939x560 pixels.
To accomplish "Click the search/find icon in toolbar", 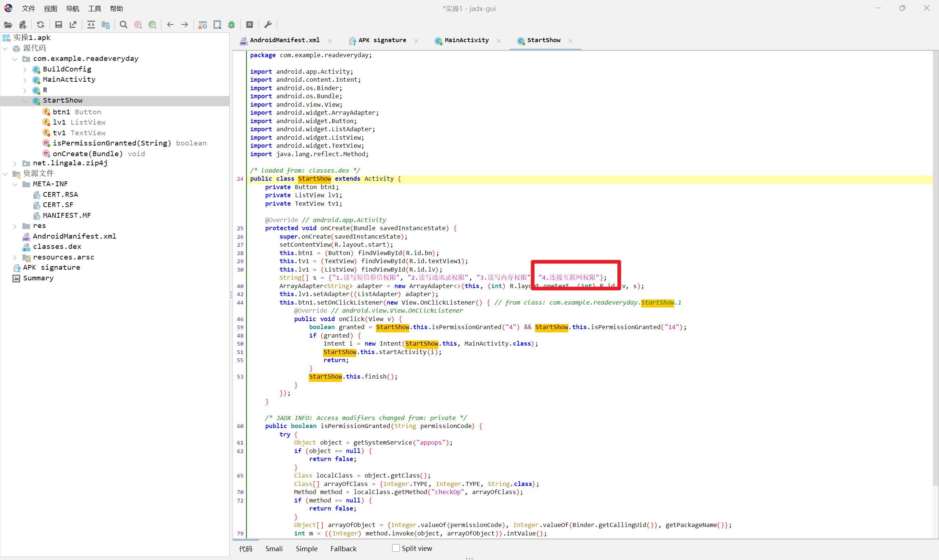I will coord(123,25).
